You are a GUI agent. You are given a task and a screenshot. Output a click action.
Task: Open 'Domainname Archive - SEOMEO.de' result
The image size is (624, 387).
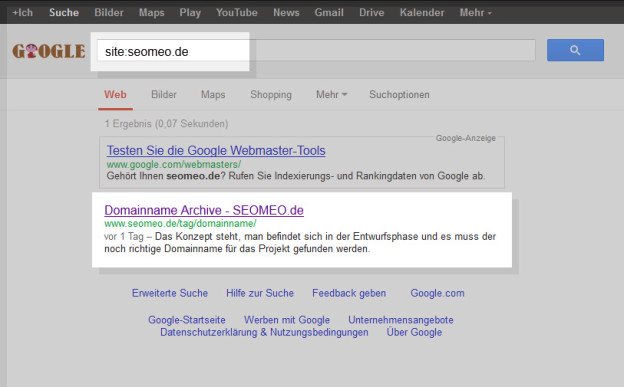point(204,210)
